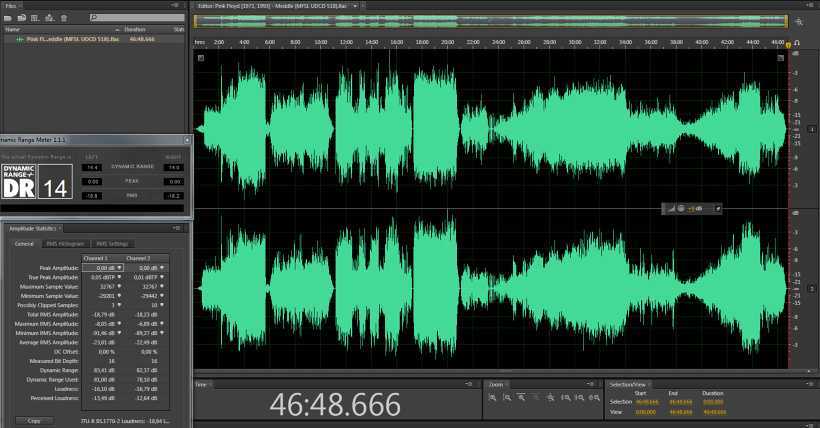
Task: Jump to Channel 2 Peak Amplitude marker icon
Action: point(162,268)
